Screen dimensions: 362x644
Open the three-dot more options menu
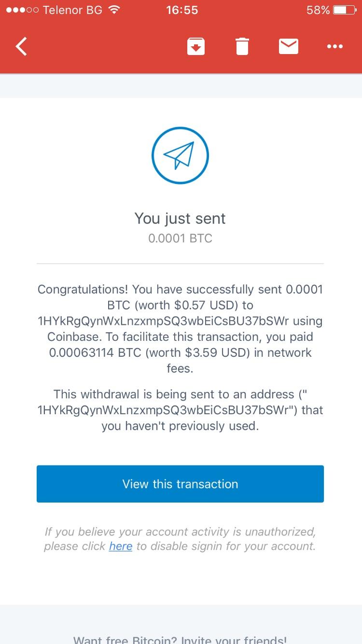point(334,46)
